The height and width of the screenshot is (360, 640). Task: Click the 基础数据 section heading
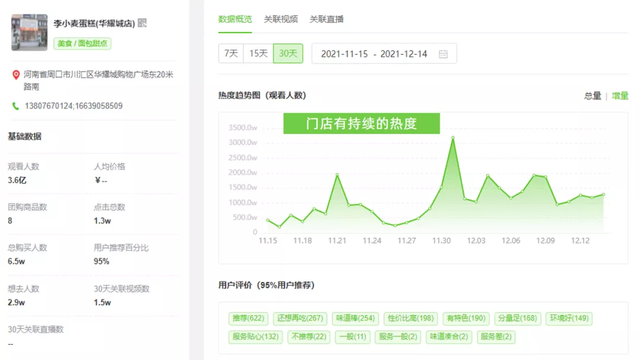pyautogui.click(x=24, y=136)
